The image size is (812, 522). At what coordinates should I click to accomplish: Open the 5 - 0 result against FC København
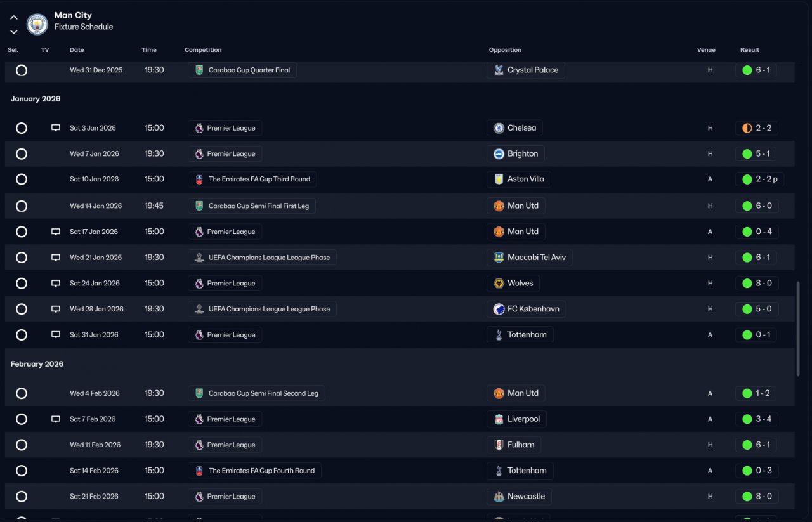[x=757, y=310]
